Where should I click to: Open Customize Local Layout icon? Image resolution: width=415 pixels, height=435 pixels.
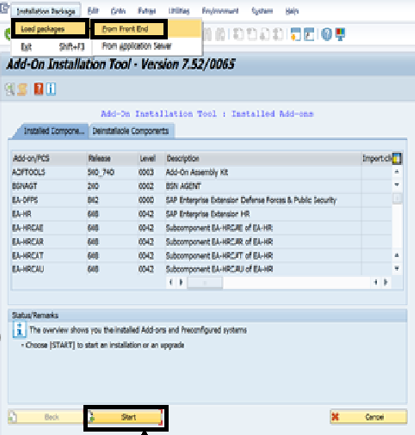click(x=340, y=34)
